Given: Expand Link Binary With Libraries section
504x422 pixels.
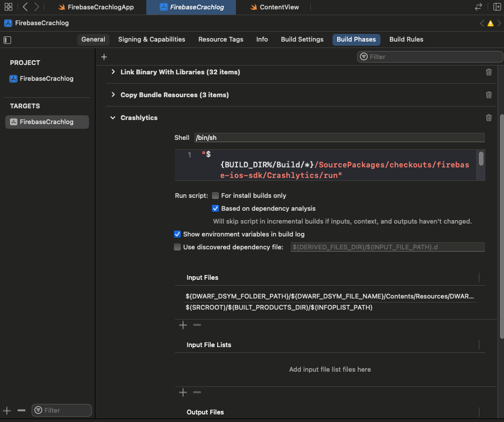Looking at the screenshot, I should (x=113, y=71).
